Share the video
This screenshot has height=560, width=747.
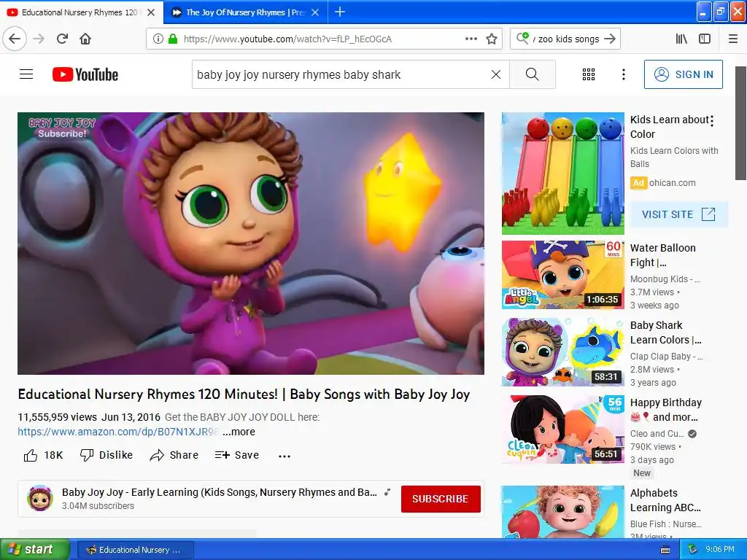pos(174,455)
